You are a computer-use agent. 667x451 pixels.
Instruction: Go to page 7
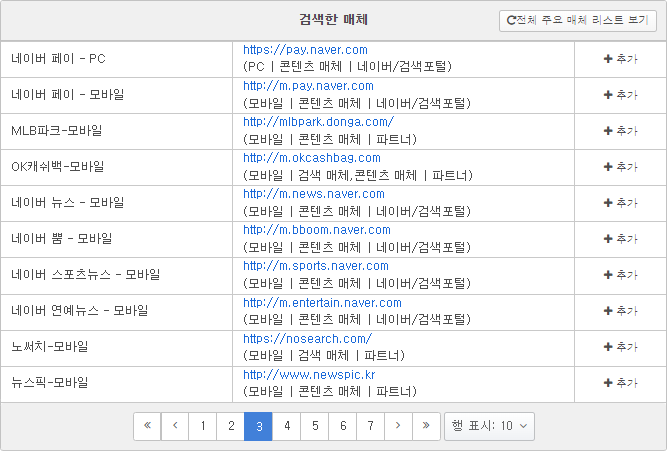(x=371, y=426)
